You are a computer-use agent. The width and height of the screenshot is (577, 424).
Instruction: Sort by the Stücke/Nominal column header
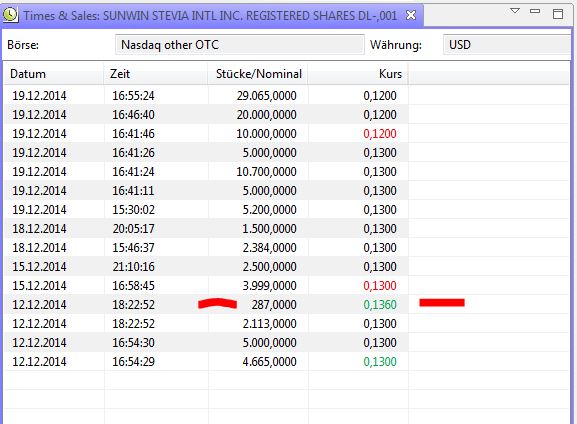pyautogui.click(x=258, y=74)
